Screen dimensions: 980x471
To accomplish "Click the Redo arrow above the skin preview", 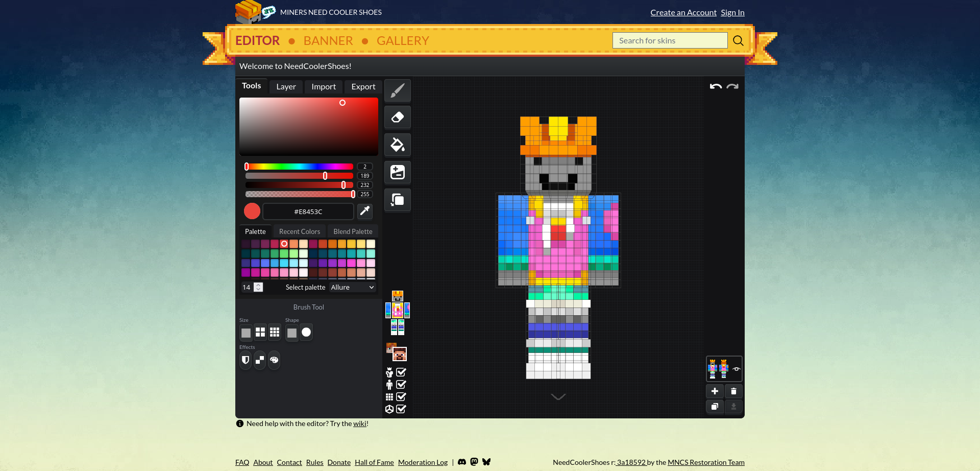I will pyautogui.click(x=733, y=86).
